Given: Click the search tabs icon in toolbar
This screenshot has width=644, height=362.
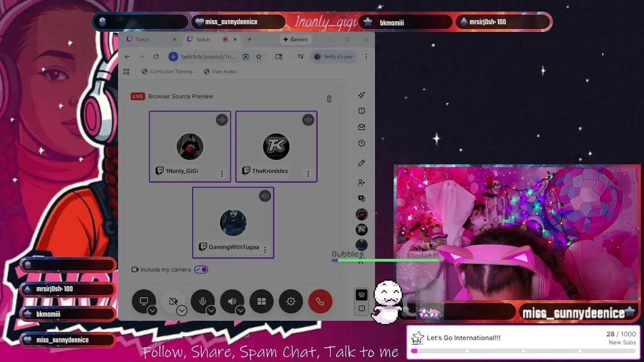Looking at the screenshot, I should [x=279, y=57].
